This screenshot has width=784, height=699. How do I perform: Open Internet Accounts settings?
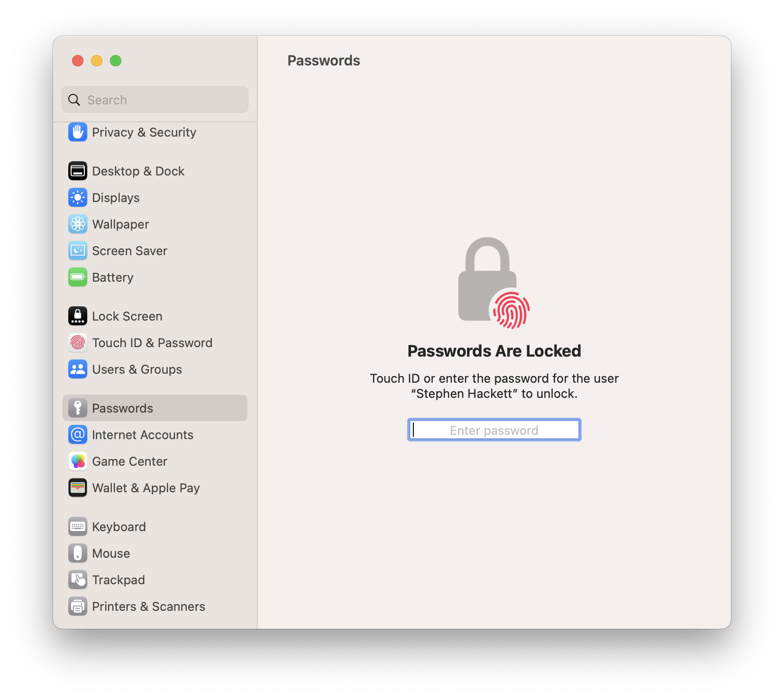coord(142,435)
